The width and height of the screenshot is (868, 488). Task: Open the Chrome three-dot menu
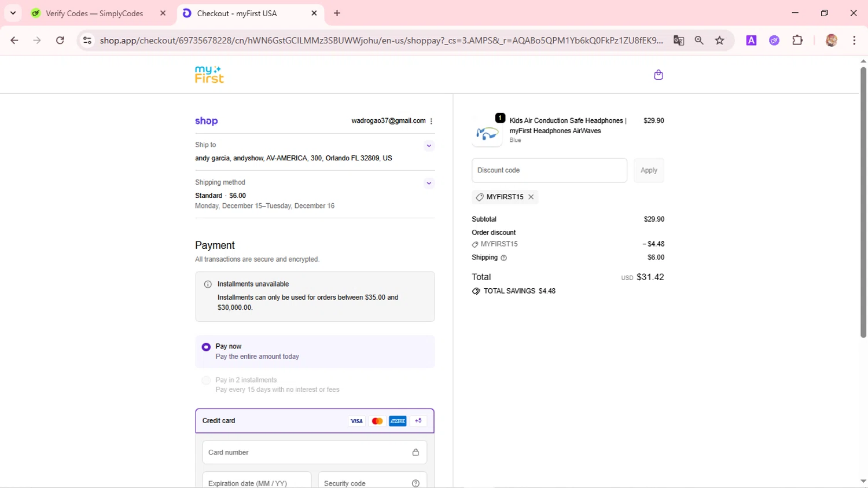point(854,41)
